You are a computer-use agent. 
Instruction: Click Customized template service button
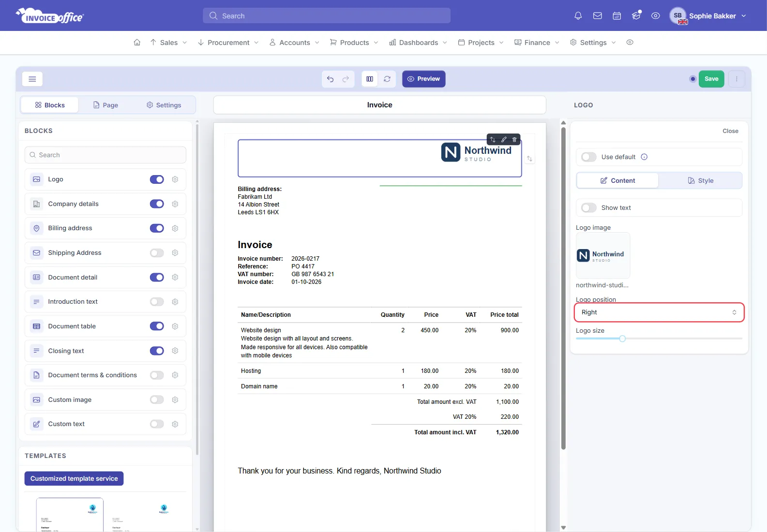point(74,478)
